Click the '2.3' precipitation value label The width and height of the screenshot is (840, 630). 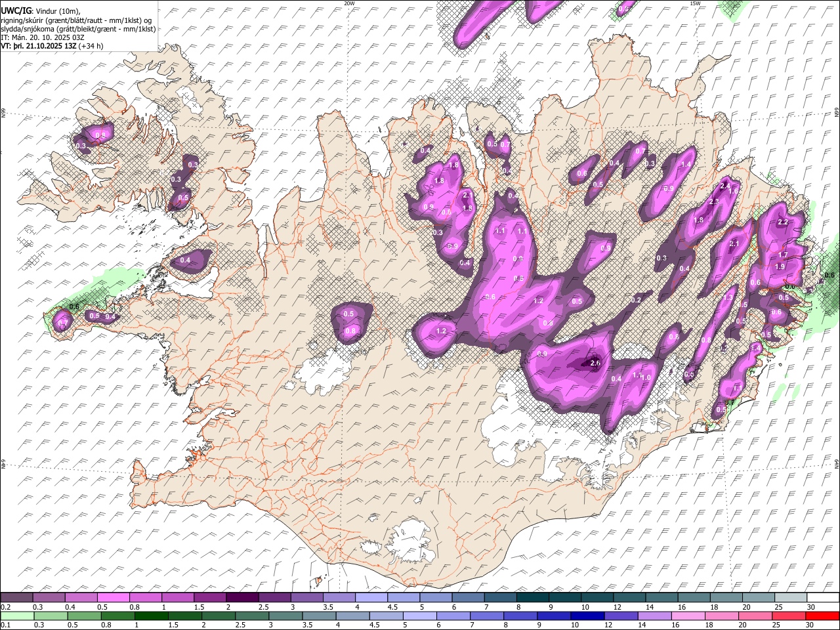[x=714, y=202]
